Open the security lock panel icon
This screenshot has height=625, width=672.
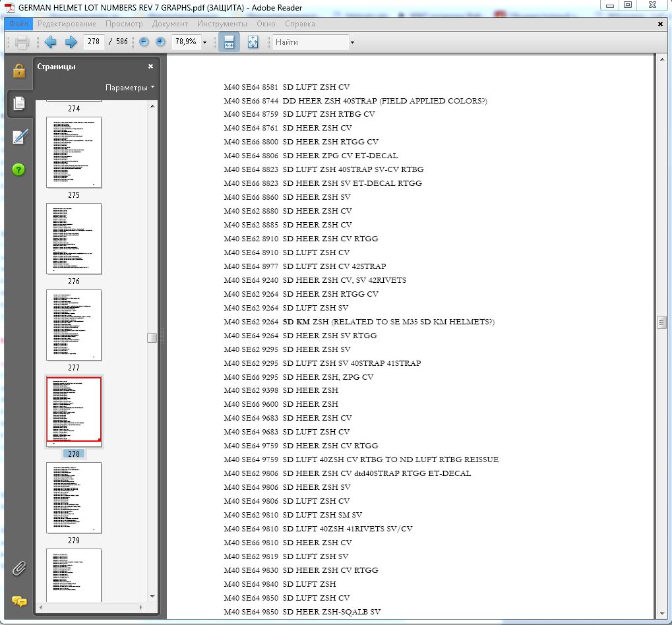click(x=19, y=71)
